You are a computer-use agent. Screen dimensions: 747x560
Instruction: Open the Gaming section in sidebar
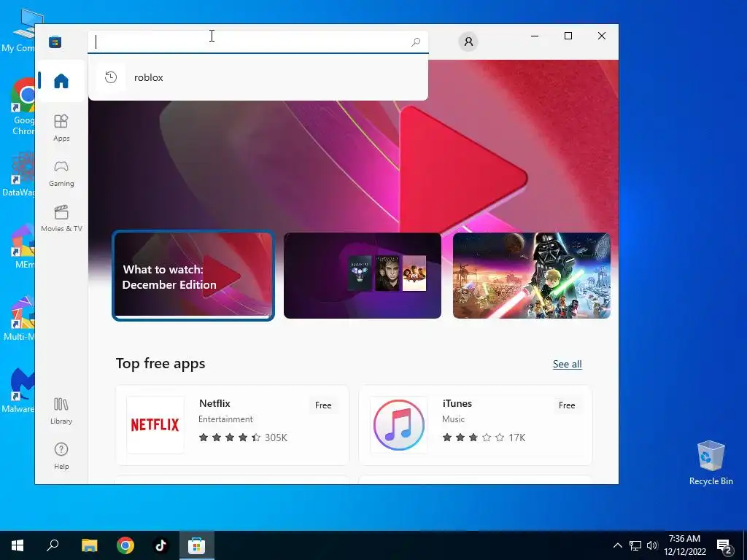(61, 174)
